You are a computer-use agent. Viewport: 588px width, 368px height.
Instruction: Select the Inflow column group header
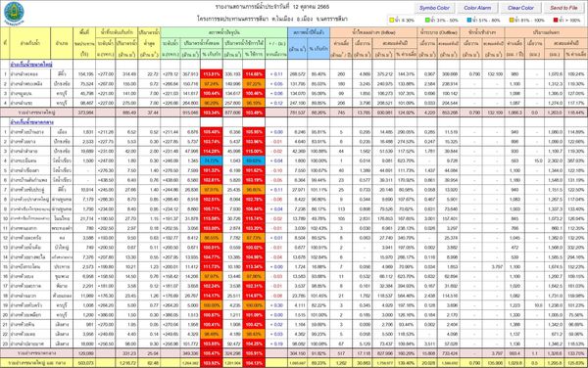click(373, 32)
